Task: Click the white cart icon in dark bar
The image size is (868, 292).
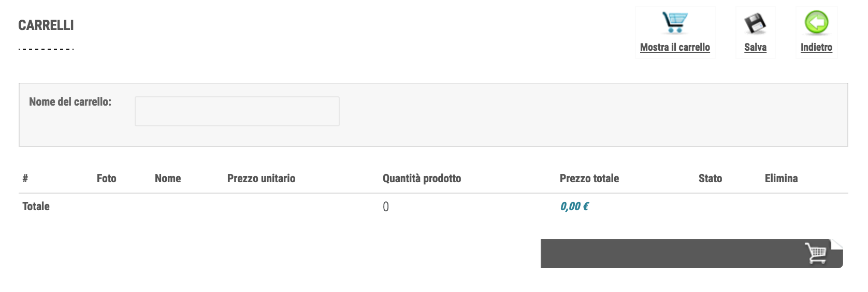Action: pyautogui.click(x=816, y=253)
